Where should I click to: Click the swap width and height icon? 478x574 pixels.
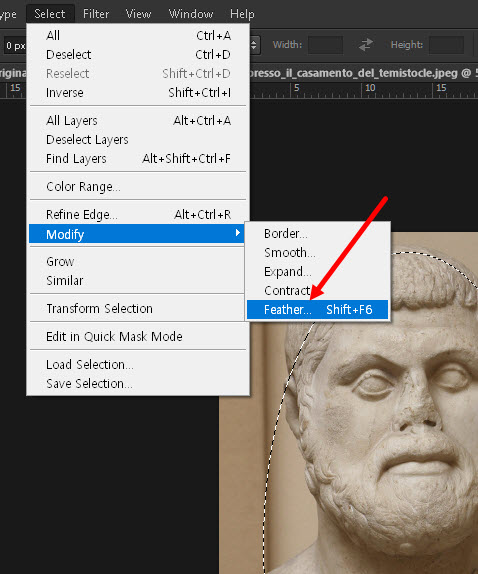[366, 45]
